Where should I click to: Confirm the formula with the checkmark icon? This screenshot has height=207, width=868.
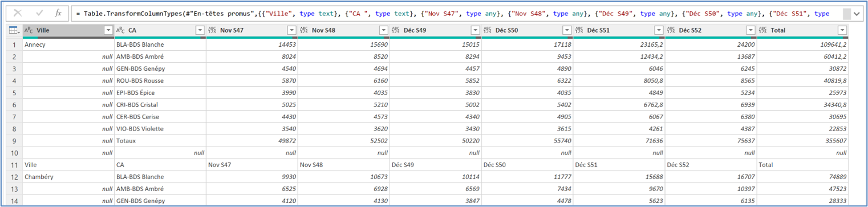point(39,13)
